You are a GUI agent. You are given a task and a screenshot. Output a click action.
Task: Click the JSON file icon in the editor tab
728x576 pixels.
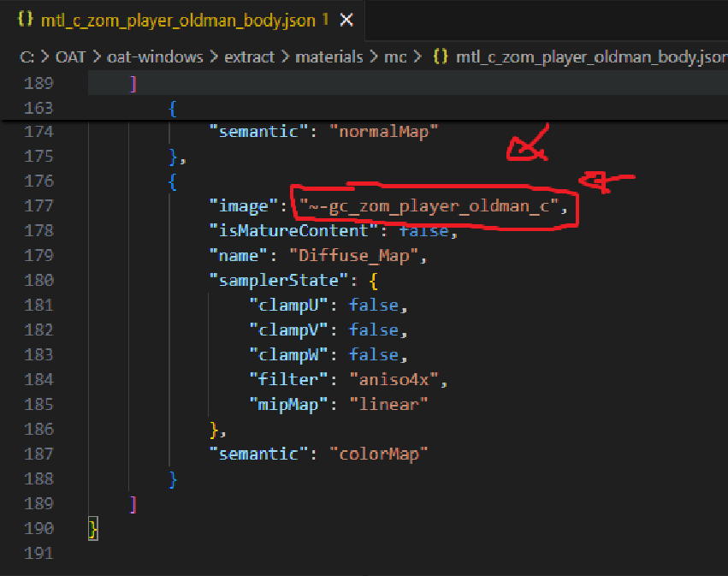coord(25,19)
